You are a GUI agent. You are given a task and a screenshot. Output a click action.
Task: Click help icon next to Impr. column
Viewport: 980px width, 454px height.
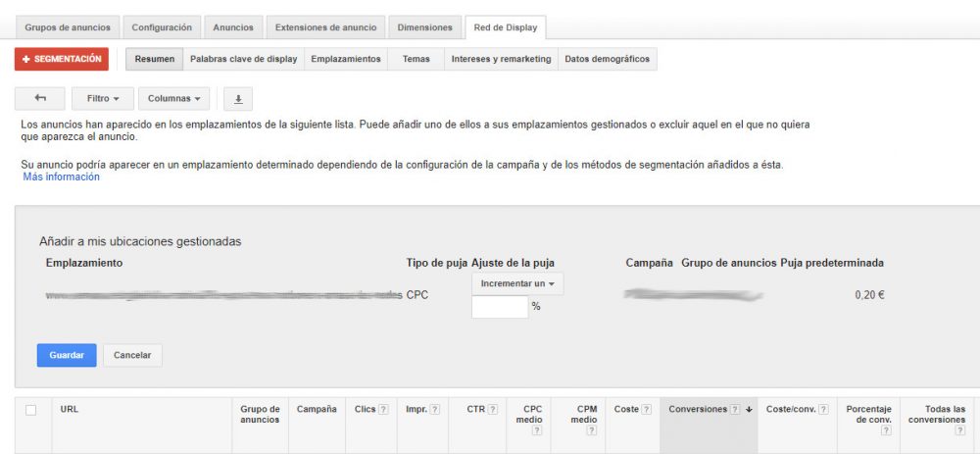434,409
